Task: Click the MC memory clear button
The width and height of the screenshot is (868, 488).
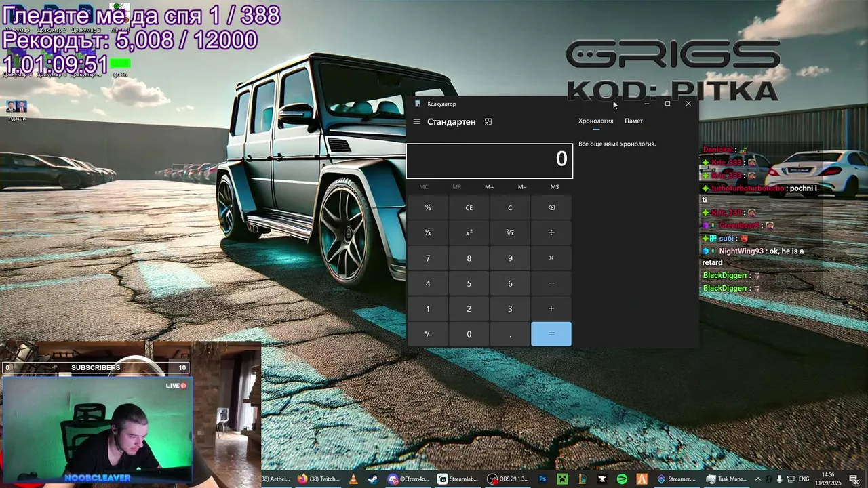Action: (x=424, y=187)
